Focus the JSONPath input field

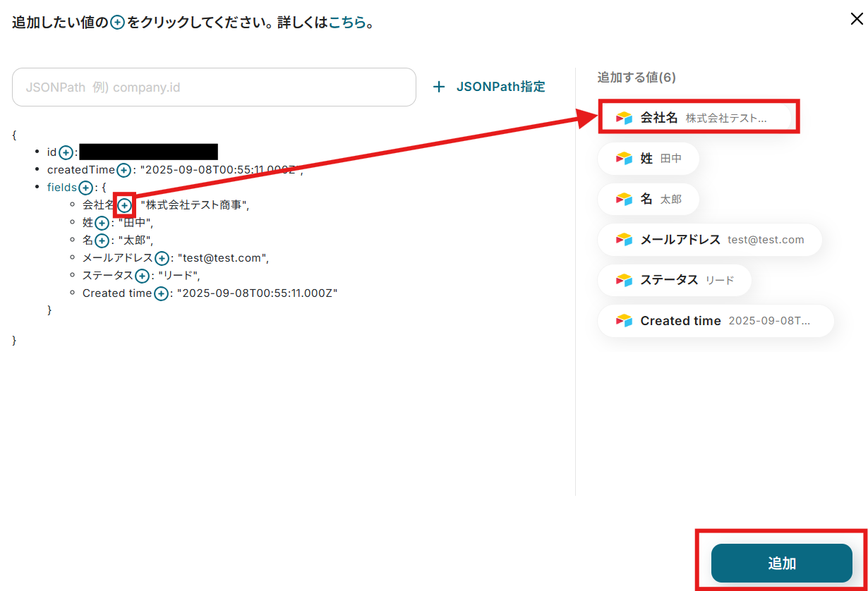[x=214, y=87]
